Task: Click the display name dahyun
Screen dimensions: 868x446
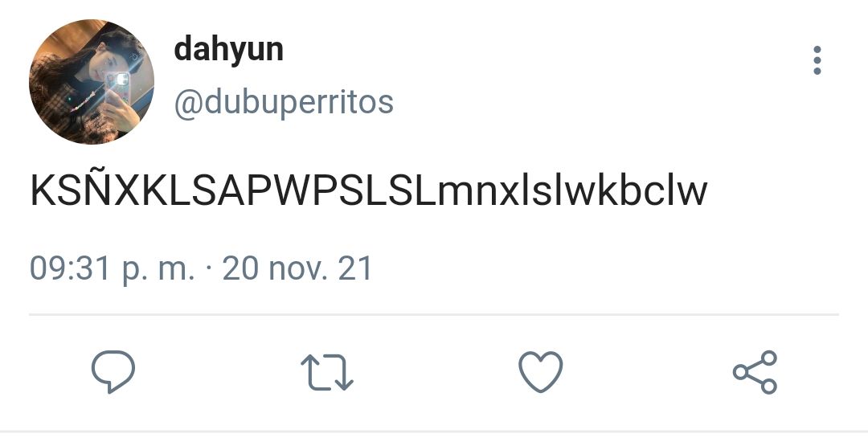Action: (228, 51)
